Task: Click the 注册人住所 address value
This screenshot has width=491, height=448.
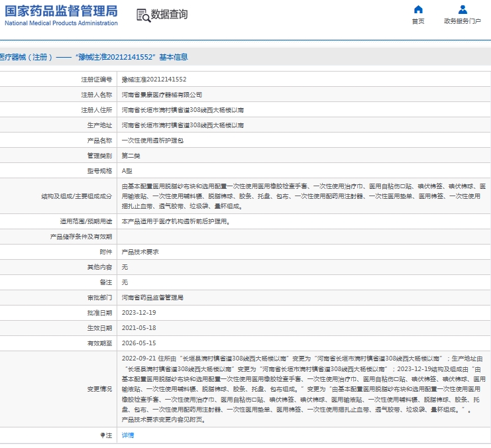Action: click(183, 110)
